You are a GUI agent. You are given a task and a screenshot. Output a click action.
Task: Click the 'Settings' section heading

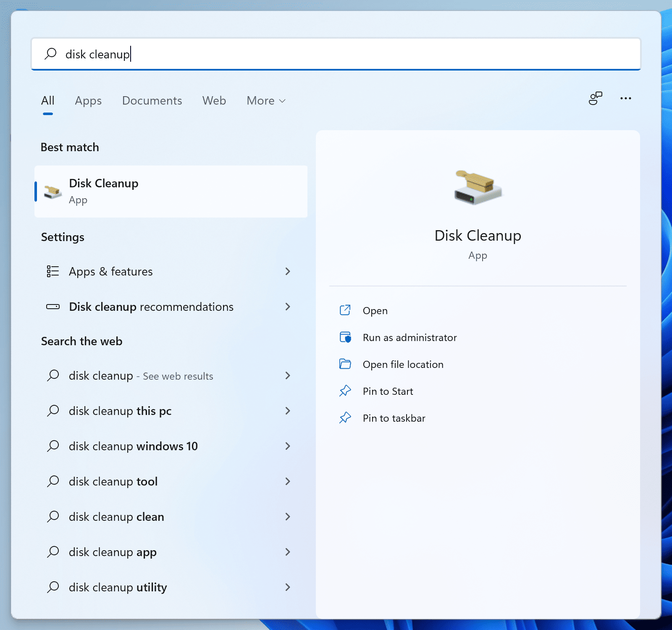pyautogui.click(x=63, y=237)
